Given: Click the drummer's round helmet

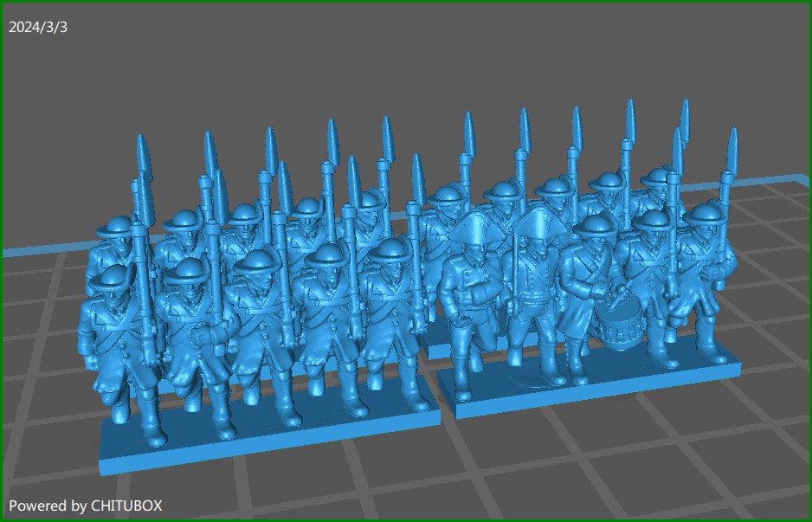Looking at the screenshot, I should (x=594, y=227).
